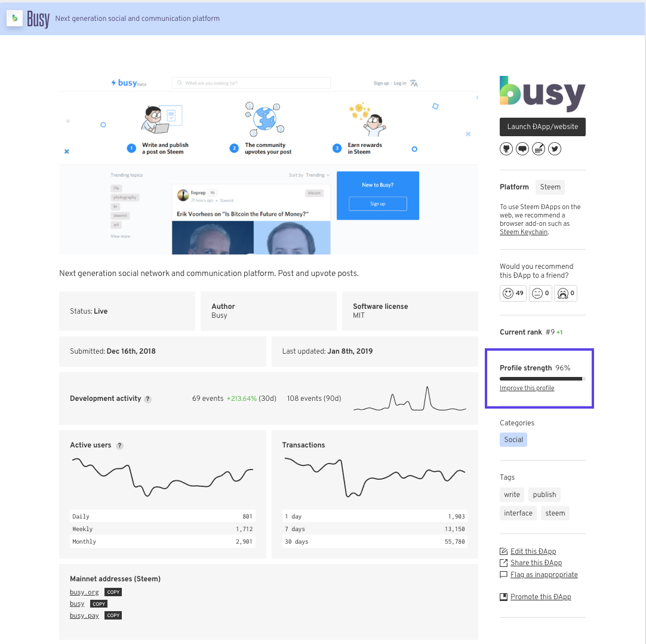Click help icon next to Active users
Screen dimensions: 646x644
click(x=119, y=445)
